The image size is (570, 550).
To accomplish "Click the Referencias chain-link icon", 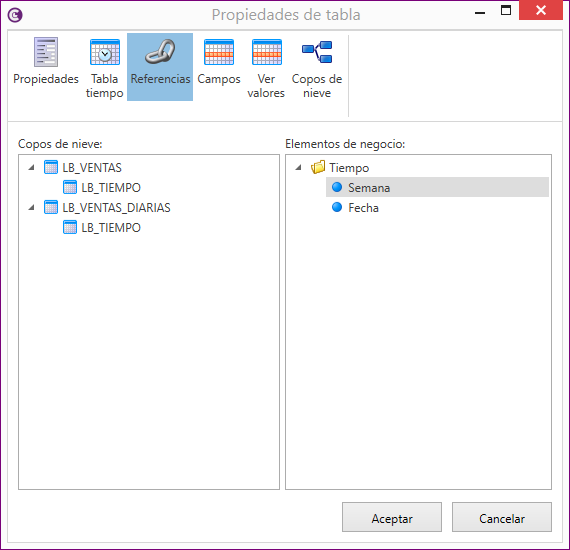I will tap(160, 52).
